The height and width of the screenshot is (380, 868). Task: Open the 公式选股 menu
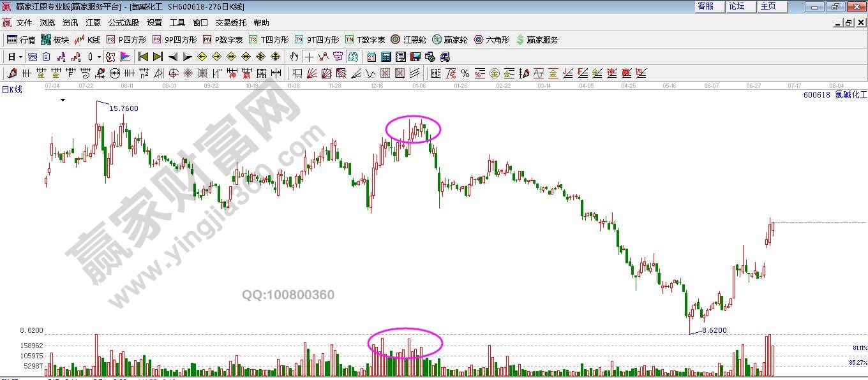tap(124, 23)
